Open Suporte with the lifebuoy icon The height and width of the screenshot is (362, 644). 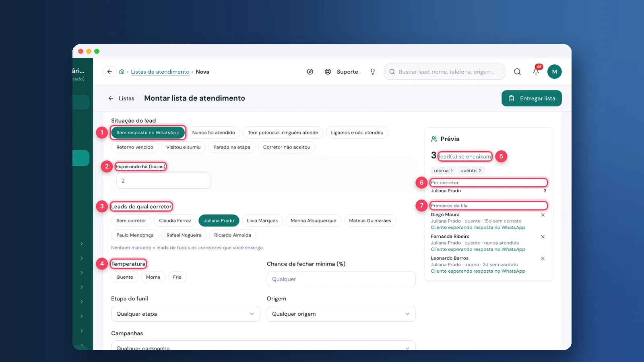(342, 72)
